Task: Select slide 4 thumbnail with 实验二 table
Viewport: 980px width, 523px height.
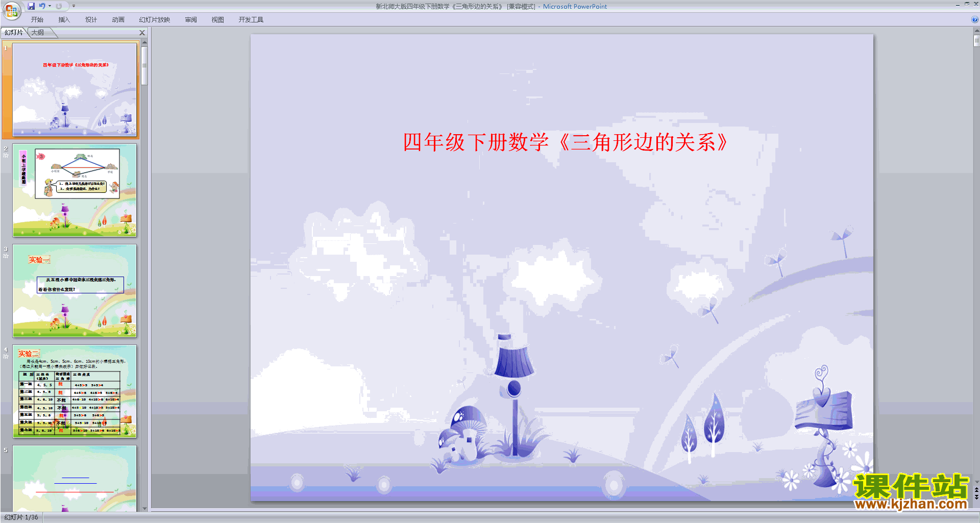Action: 75,391
